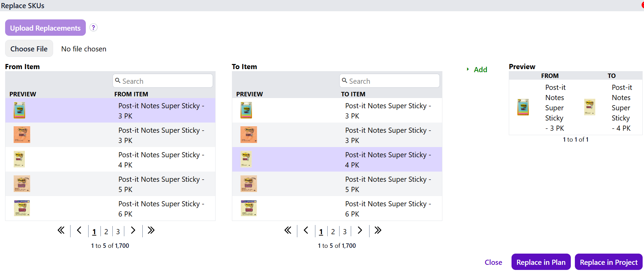Go to previous page in To Item list
This screenshot has height=273, width=644.
click(306, 230)
